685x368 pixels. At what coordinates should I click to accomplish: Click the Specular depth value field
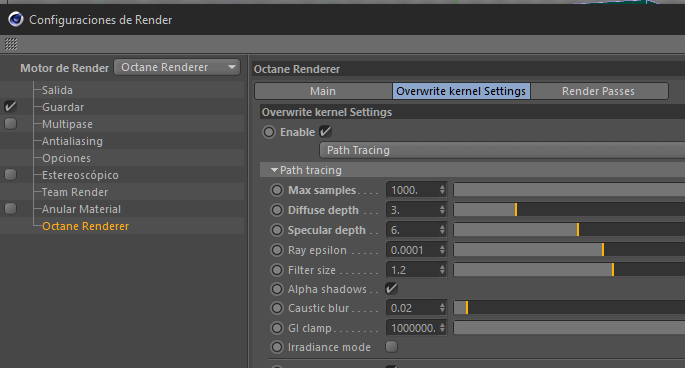pyautogui.click(x=412, y=230)
